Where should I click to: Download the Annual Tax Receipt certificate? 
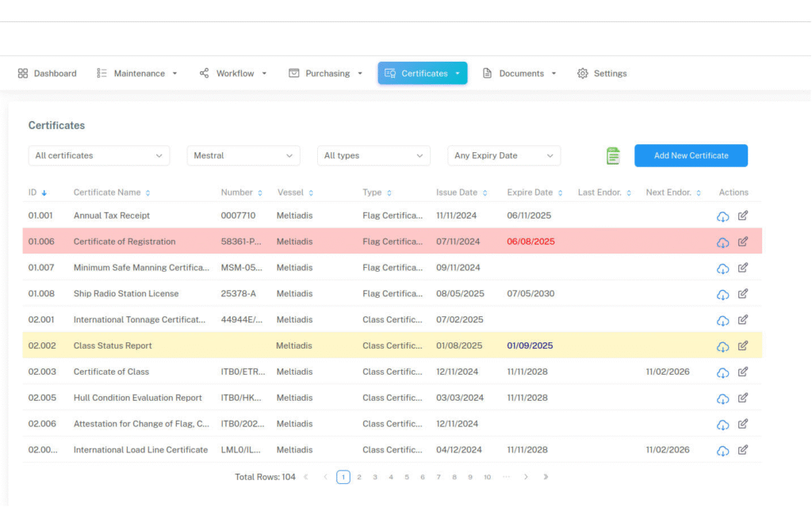pyautogui.click(x=722, y=216)
